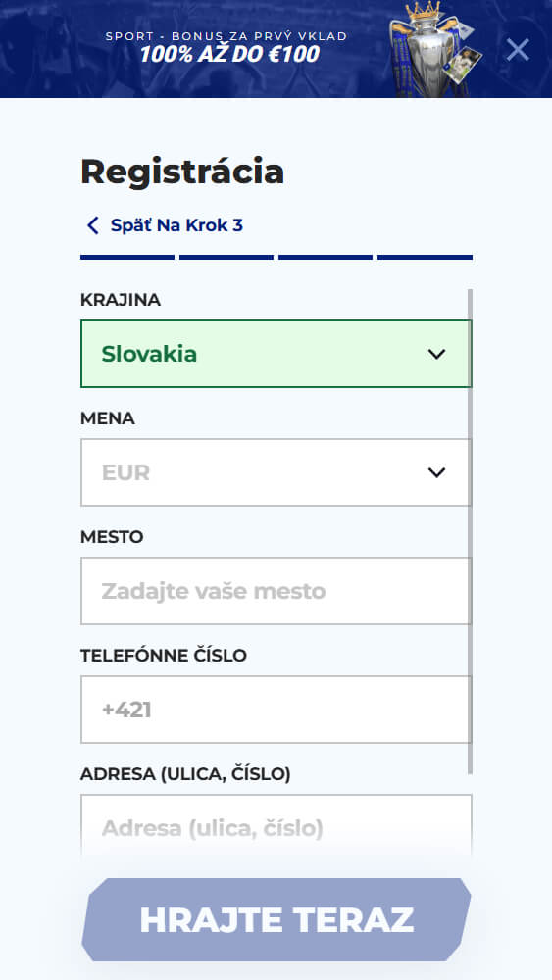552x980 pixels.
Task: Click the form's vertical scrollbar
Action: tap(470, 531)
